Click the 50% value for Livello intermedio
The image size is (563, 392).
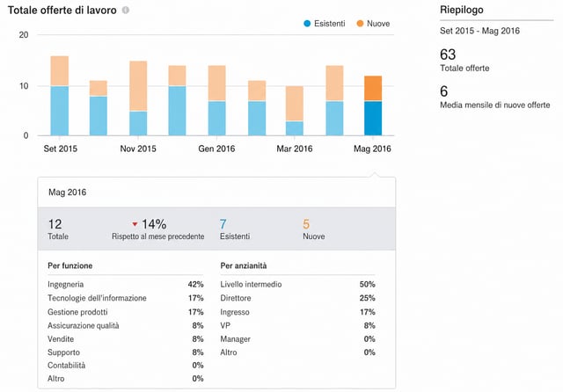[368, 285]
